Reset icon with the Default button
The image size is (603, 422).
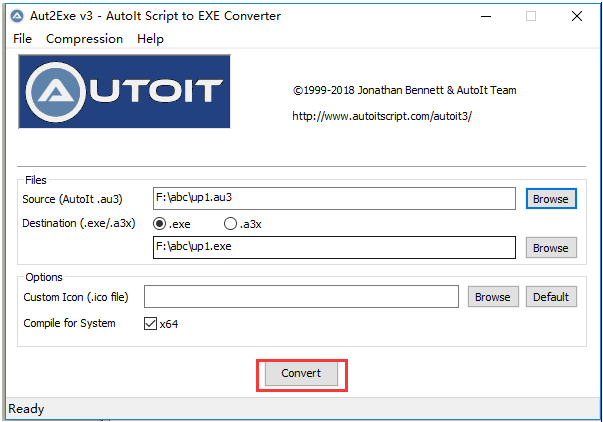coord(551,297)
